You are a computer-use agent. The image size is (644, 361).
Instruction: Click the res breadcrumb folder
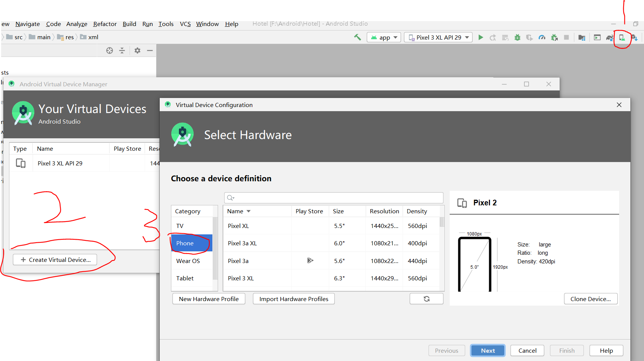66,37
